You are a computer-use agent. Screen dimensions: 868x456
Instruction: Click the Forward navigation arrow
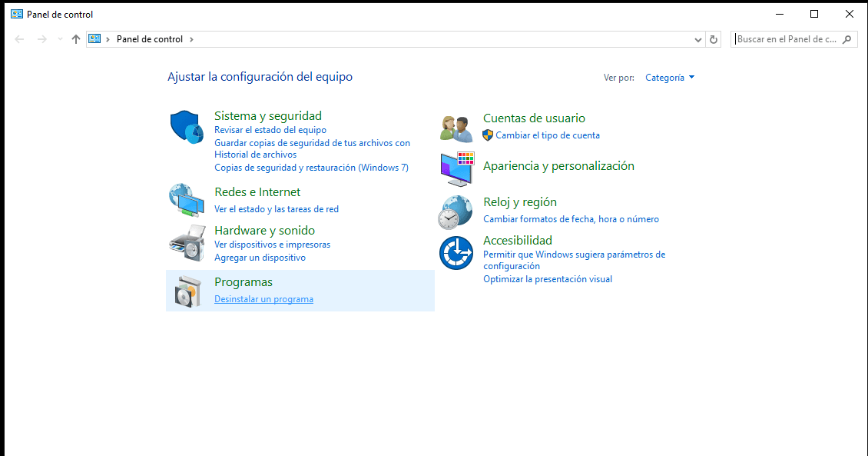click(x=42, y=39)
